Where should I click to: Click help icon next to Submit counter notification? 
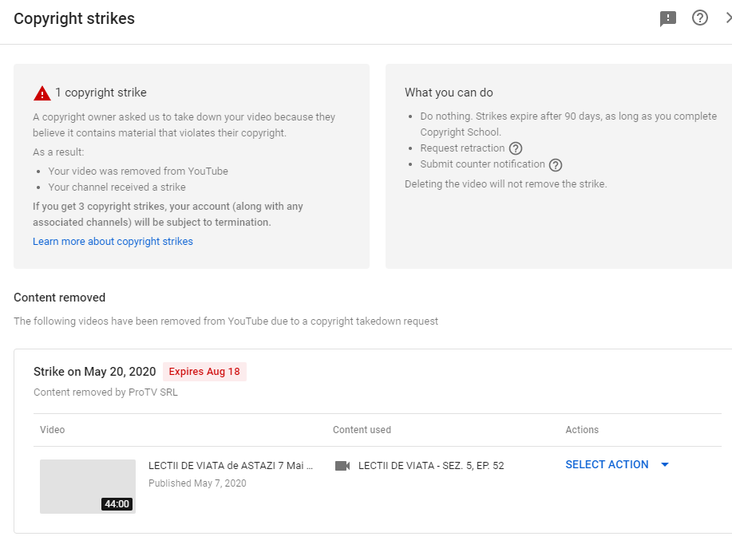click(x=556, y=165)
